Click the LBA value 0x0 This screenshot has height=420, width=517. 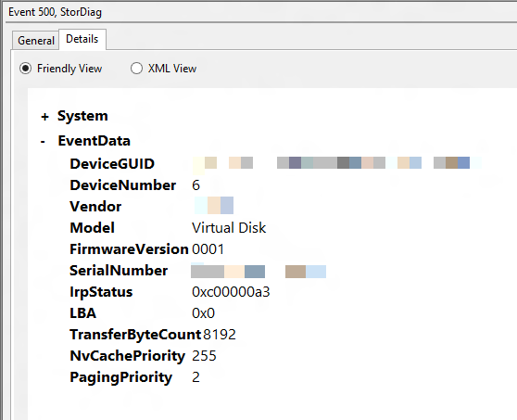click(203, 313)
